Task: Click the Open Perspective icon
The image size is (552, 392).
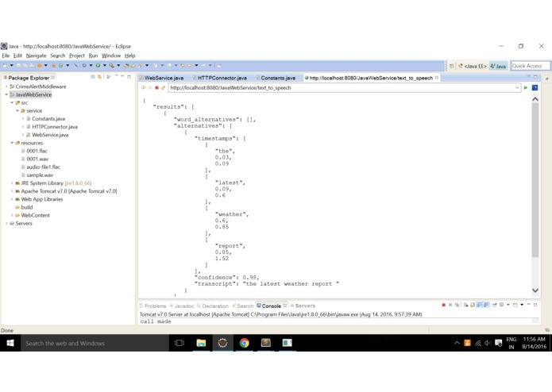Action: coord(451,66)
